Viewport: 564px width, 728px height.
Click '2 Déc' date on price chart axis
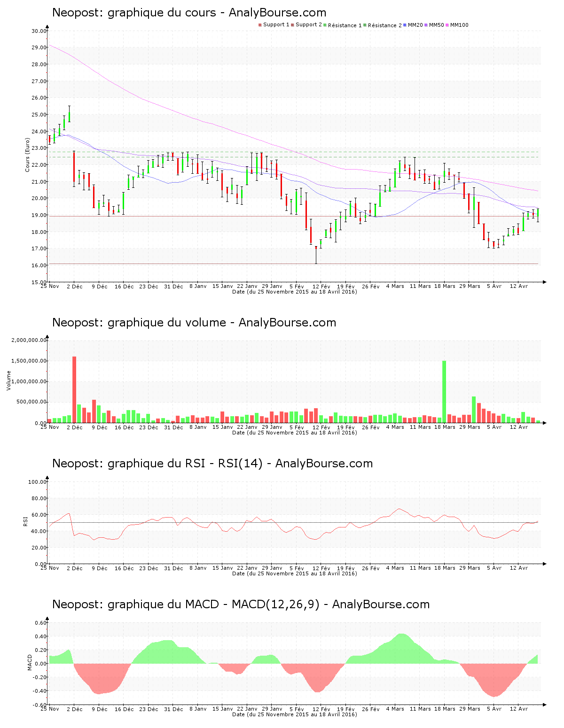(x=75, y=286)
